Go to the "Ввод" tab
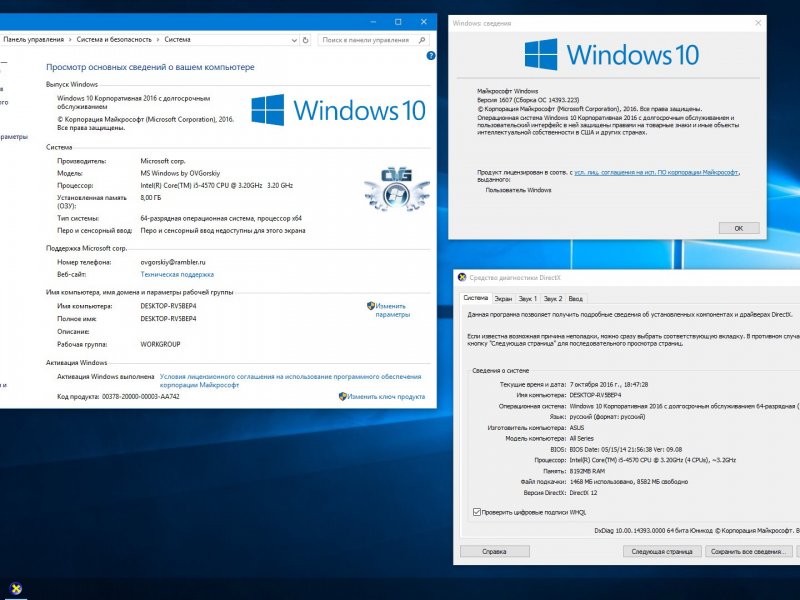800x600 pixels. 576,299
